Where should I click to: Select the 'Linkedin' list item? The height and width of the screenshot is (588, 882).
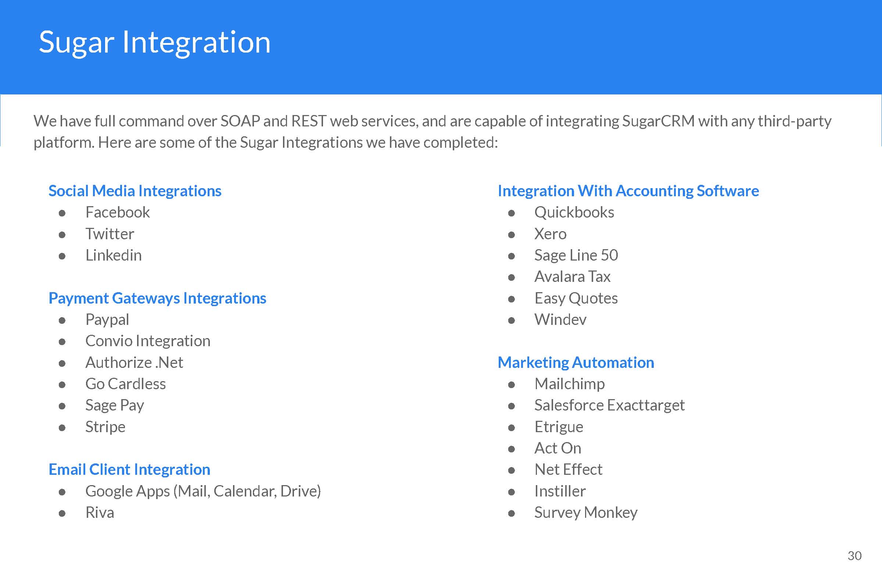[x=113, y=255]
